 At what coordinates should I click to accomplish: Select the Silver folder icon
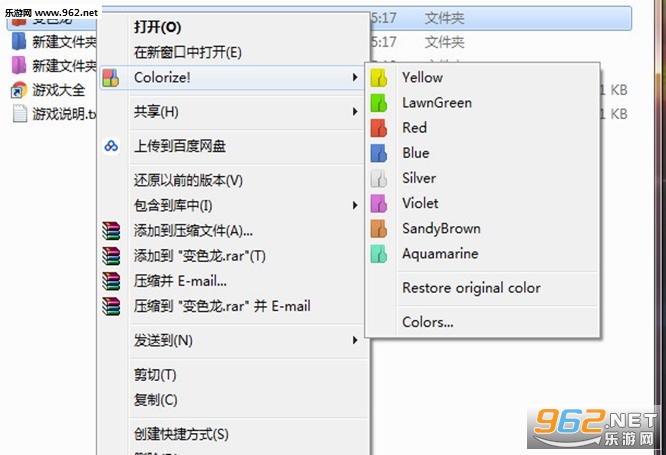click(378, 178)
